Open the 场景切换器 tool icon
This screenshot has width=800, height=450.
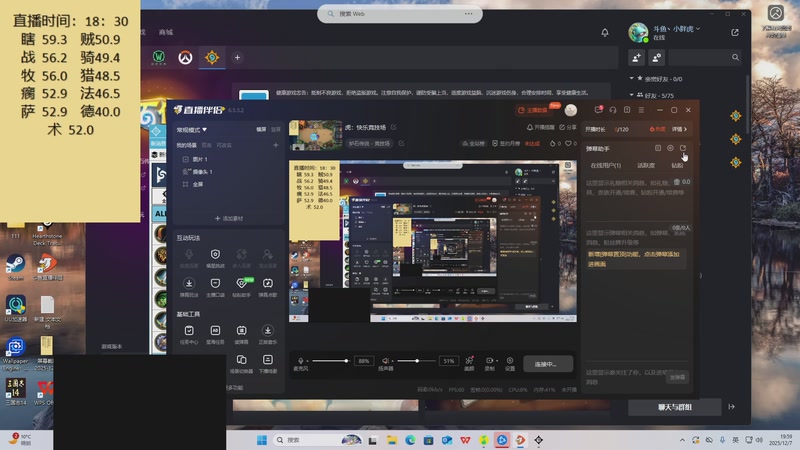241,360
